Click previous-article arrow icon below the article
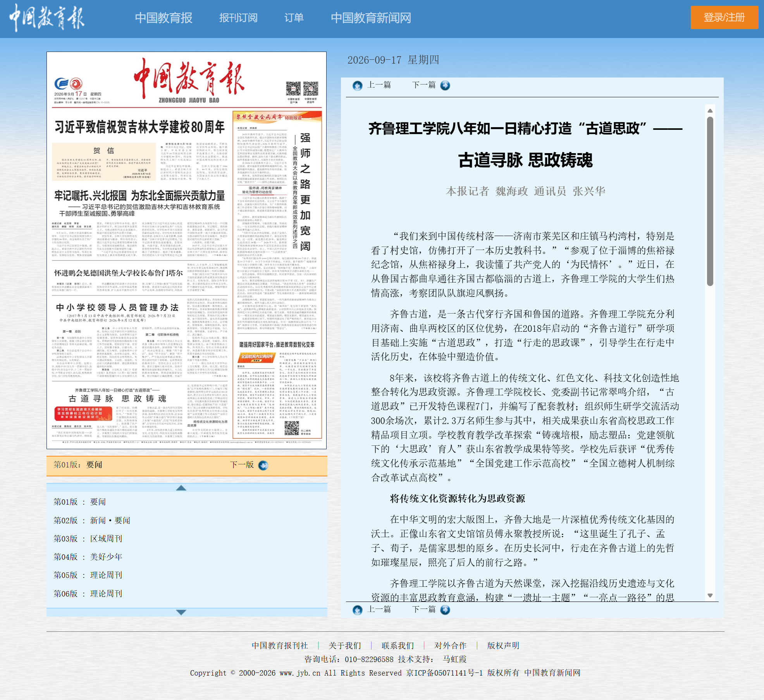 tap(358, 610)
